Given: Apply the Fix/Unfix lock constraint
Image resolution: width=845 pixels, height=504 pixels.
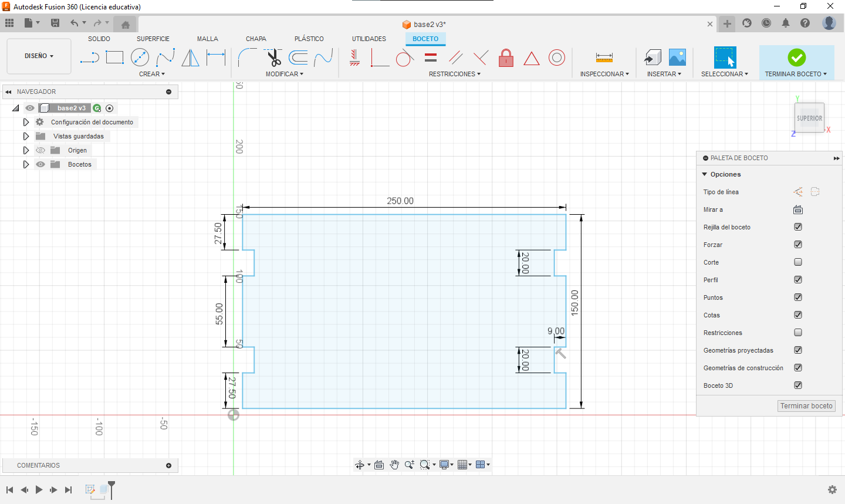Looking at the screenshot, I should coord(506,57).
